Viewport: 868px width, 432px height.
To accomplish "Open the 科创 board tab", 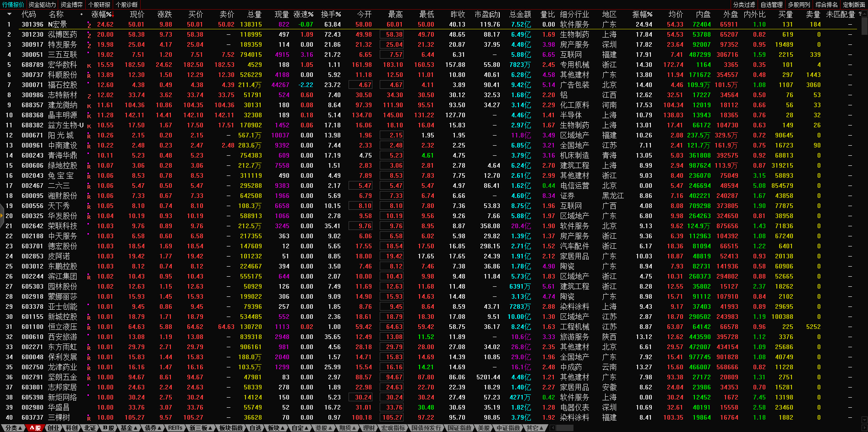I will (72, 428).
